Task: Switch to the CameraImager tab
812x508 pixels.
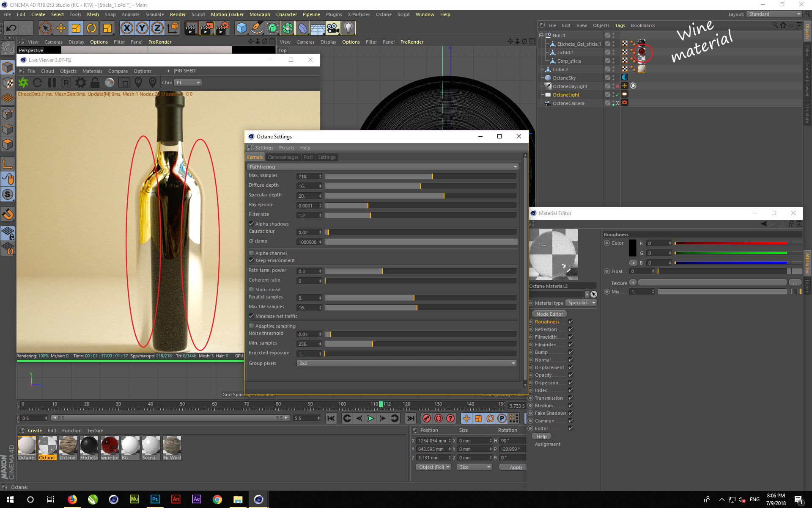Action: (283, 157)
